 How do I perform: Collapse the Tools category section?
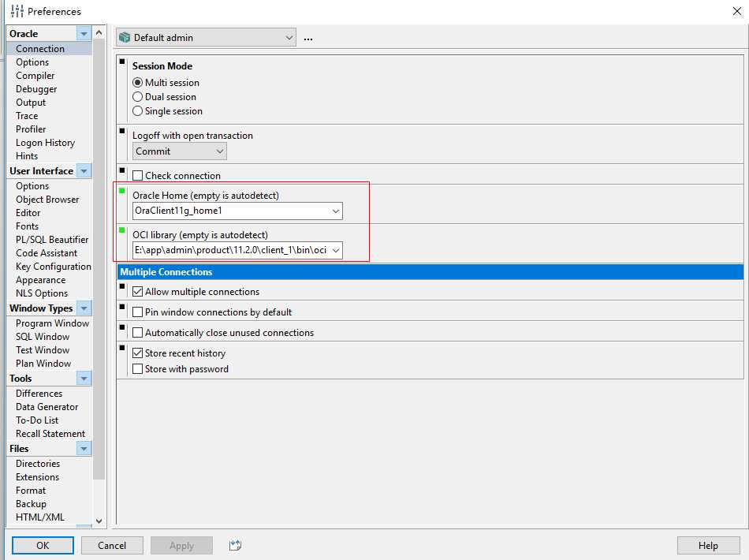coord(84,379)
